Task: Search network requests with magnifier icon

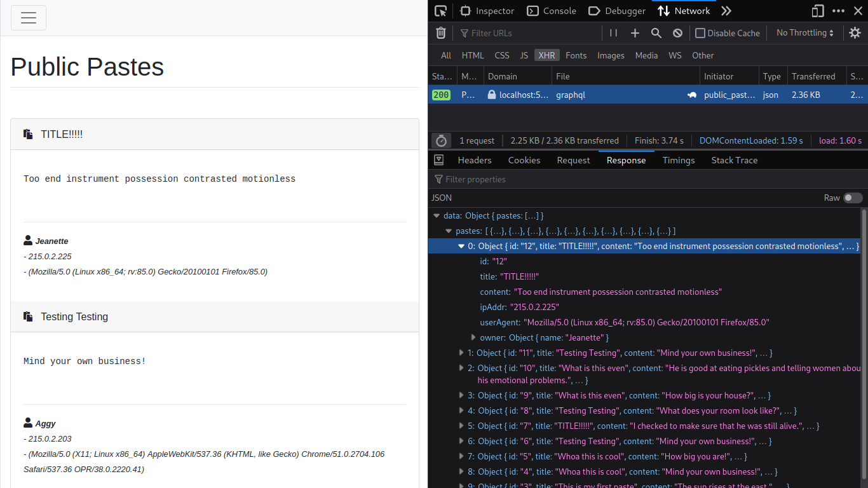Action: coord(656,33)
